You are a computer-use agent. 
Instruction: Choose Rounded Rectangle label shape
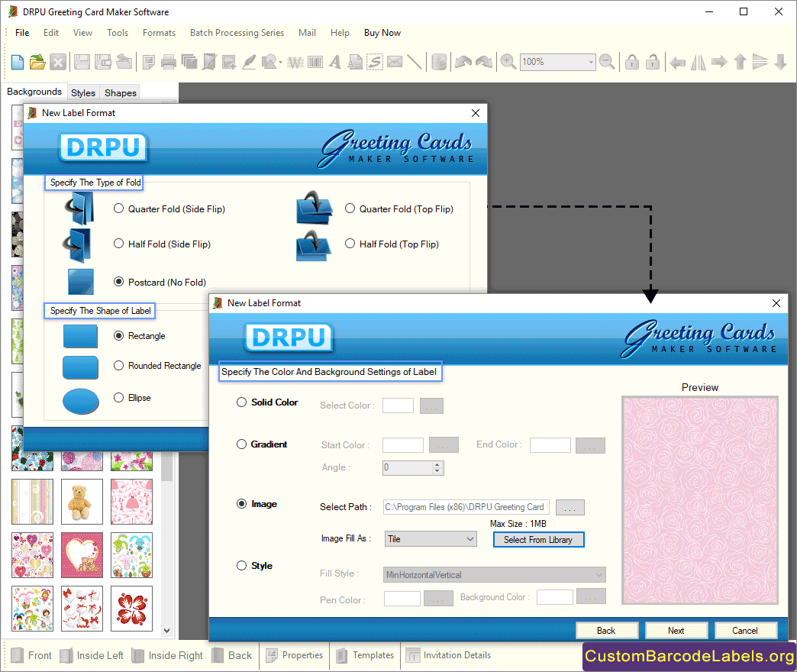(x=118, y=366)
